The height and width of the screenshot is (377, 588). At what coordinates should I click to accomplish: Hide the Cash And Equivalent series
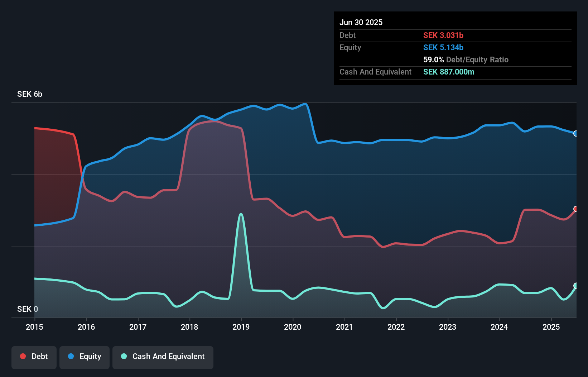163,357
